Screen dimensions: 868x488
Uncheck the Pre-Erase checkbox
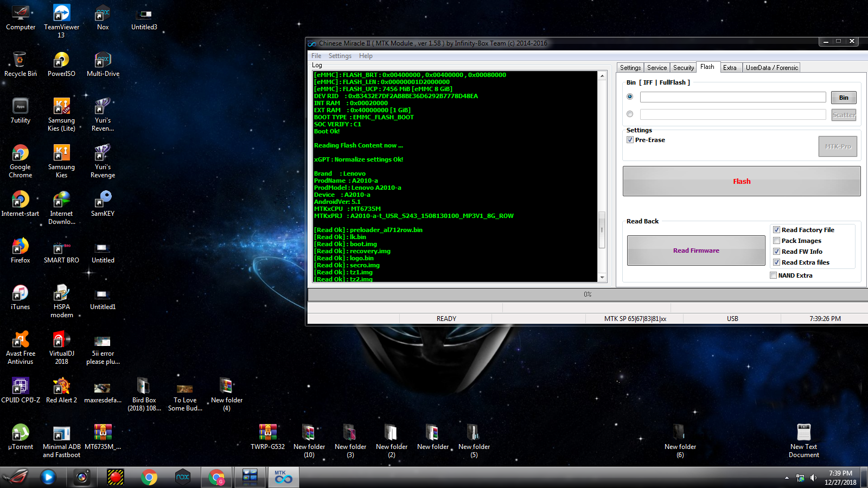point(630,140)
